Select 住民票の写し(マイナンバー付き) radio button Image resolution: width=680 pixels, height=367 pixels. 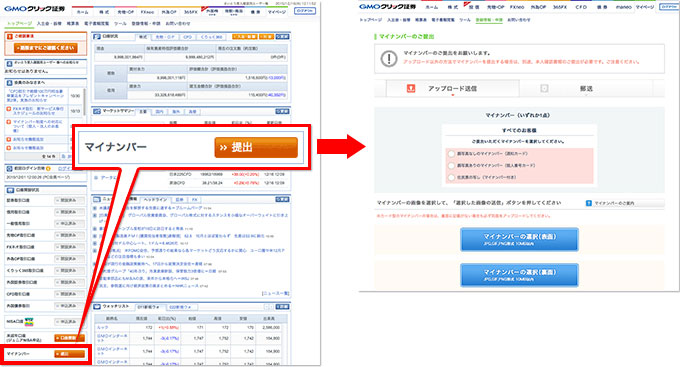[451, 177]
